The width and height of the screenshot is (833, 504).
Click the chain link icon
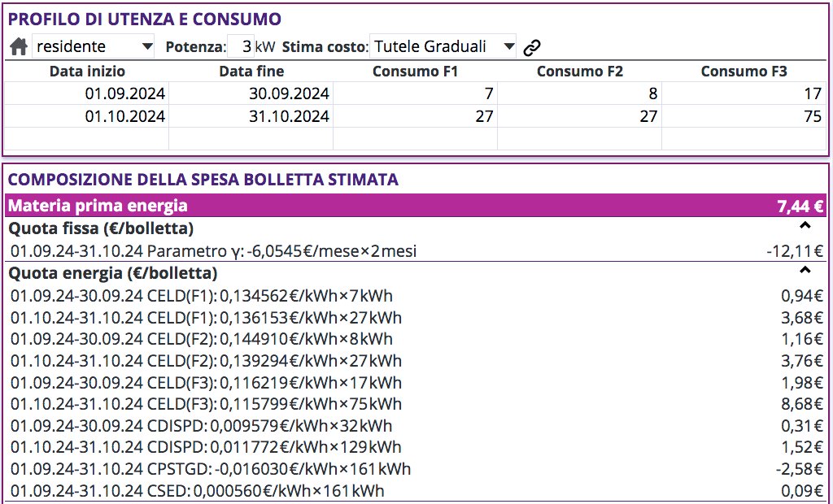(532, 47)
